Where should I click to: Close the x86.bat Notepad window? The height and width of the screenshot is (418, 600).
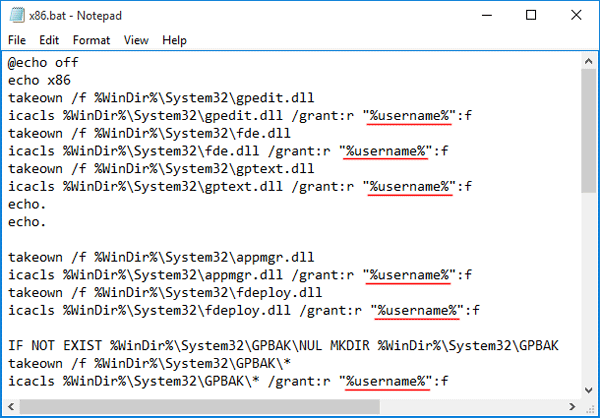pos(576,14)
